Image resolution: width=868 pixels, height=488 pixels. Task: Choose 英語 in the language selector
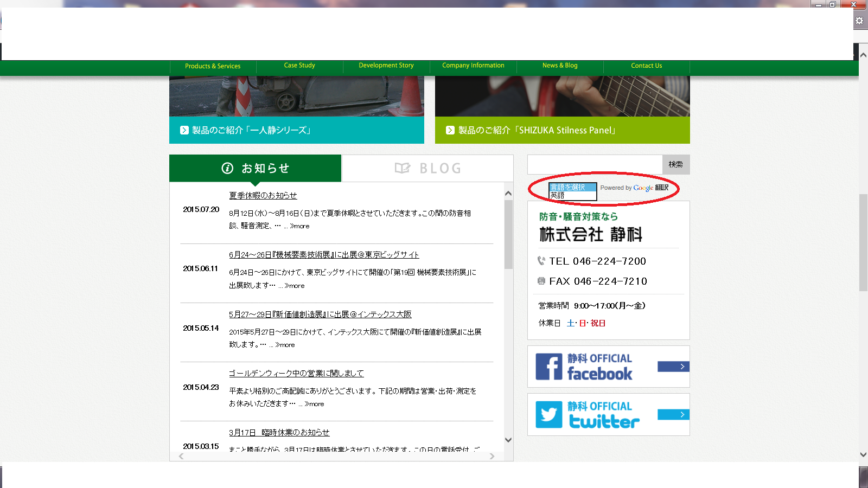[x=573, y=195]
